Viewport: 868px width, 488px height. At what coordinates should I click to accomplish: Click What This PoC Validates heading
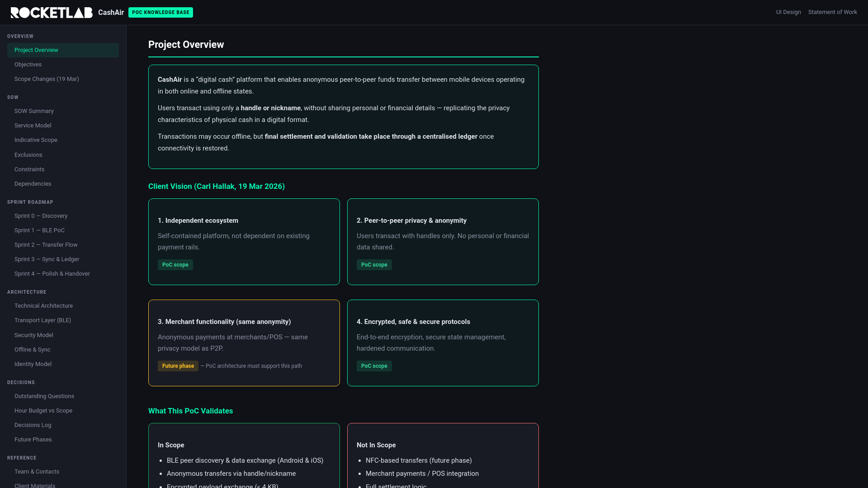(190, 411)
